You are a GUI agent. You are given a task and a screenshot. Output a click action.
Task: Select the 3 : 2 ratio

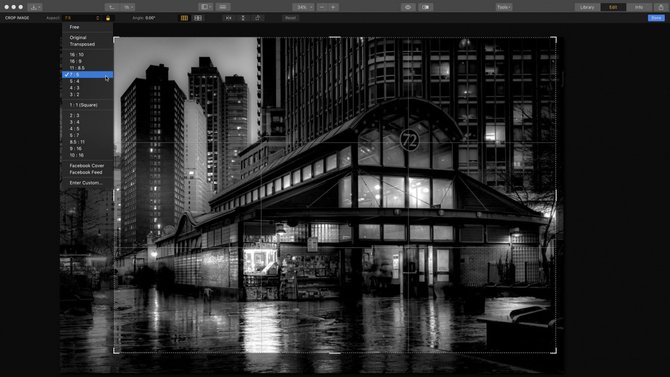pyautogui.click(x=88, y=94)
